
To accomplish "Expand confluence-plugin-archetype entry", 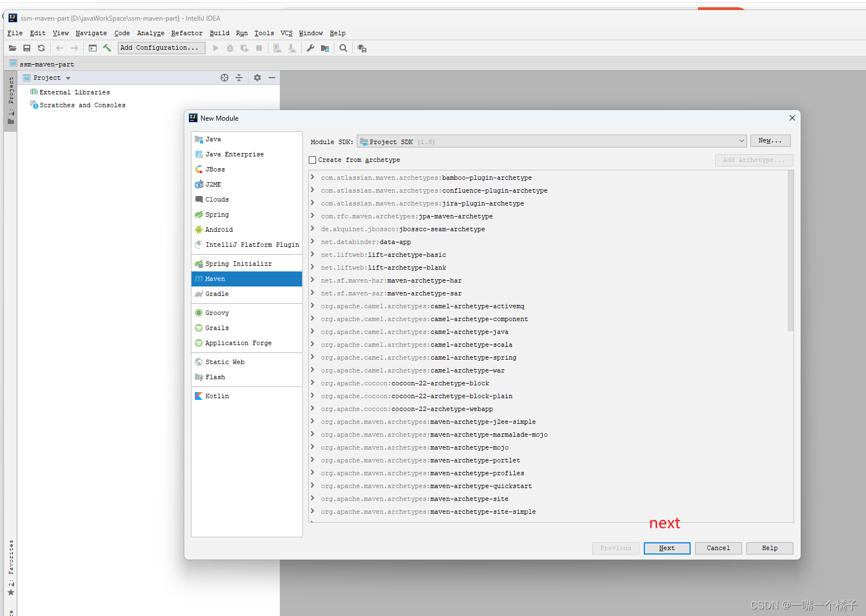I will coord(313,190).
